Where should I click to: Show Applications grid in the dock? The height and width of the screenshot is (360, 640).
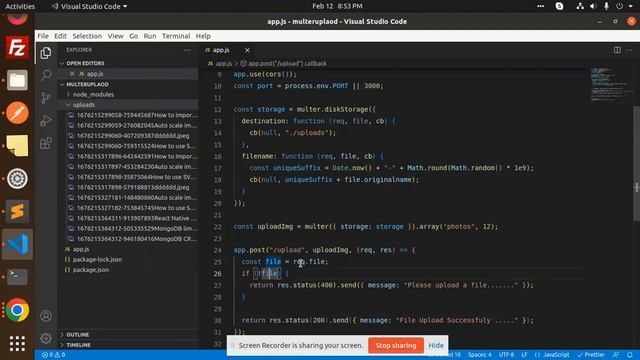coord(17,343)
